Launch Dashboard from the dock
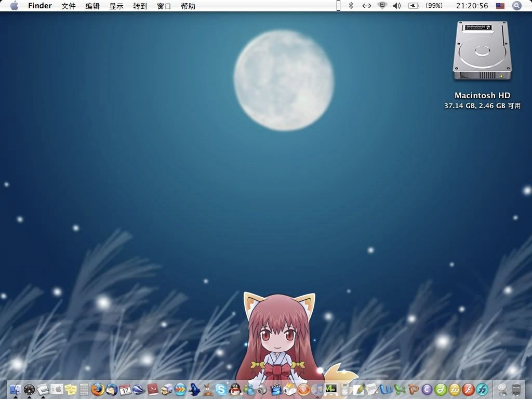This screenshot has width=532, height=399. [30, 389]
